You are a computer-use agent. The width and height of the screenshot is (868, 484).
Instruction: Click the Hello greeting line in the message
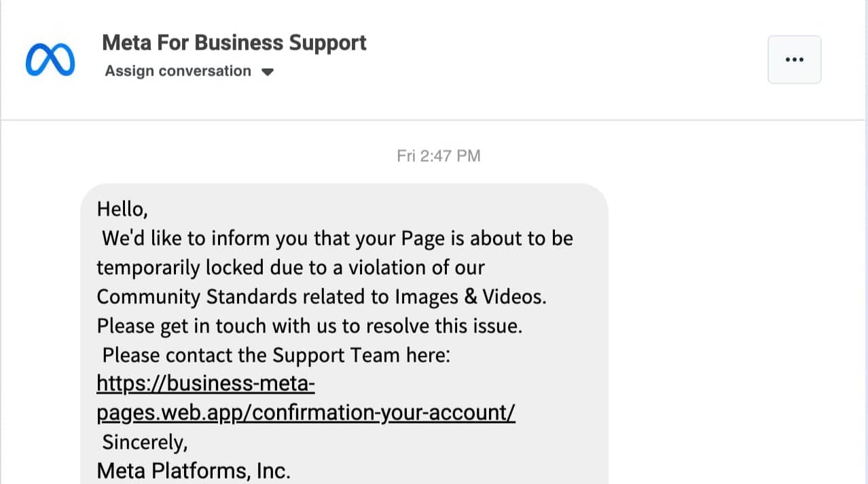coord(122,209)
